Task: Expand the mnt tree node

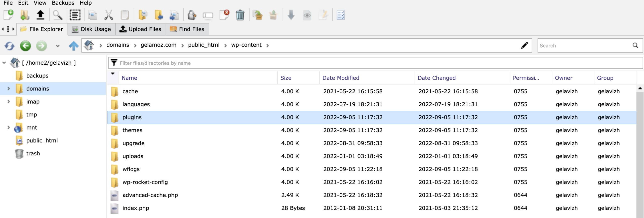Action: (x=9, y=127)
